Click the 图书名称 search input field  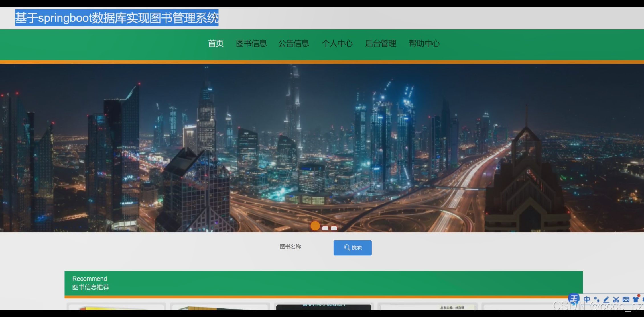click(x=302, y=247)
